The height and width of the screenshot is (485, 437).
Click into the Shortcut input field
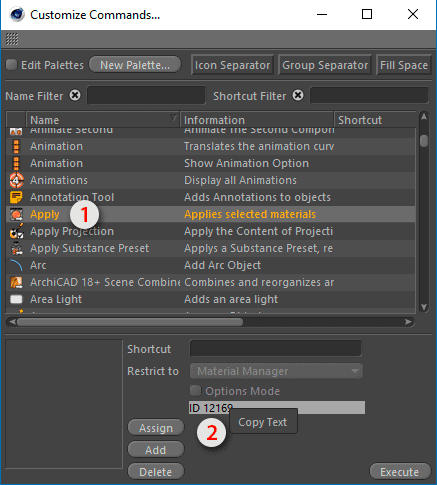276,349
